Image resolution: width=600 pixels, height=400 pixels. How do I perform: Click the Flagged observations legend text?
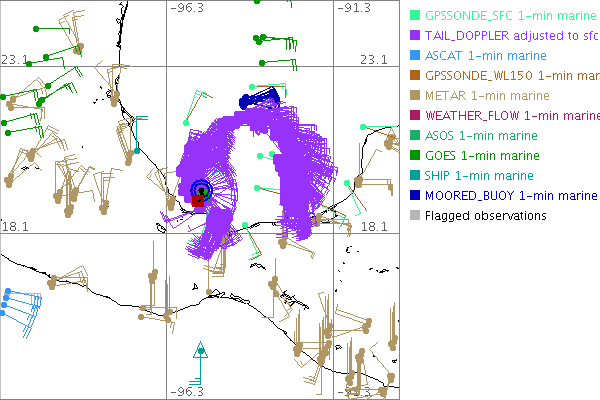[x=485, y=215]
